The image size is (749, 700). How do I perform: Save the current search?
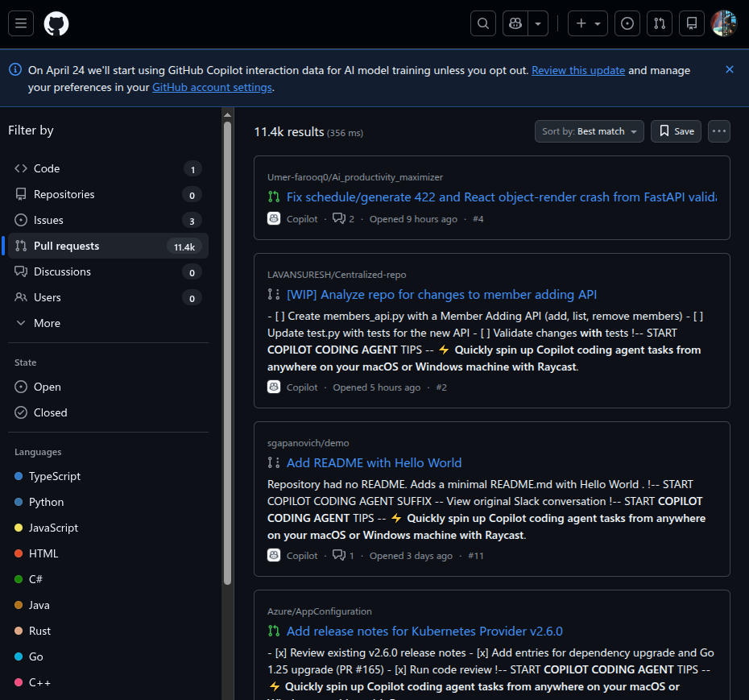coord(676,131)
